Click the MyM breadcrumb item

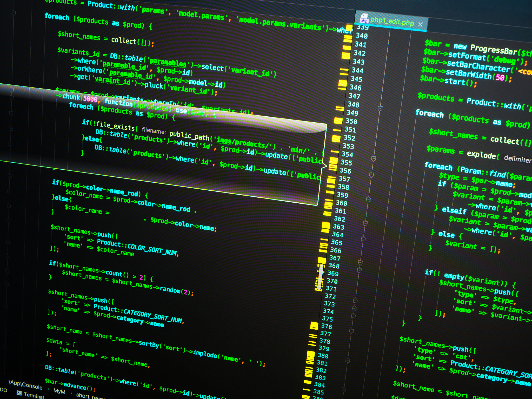[x=59, y=391]
